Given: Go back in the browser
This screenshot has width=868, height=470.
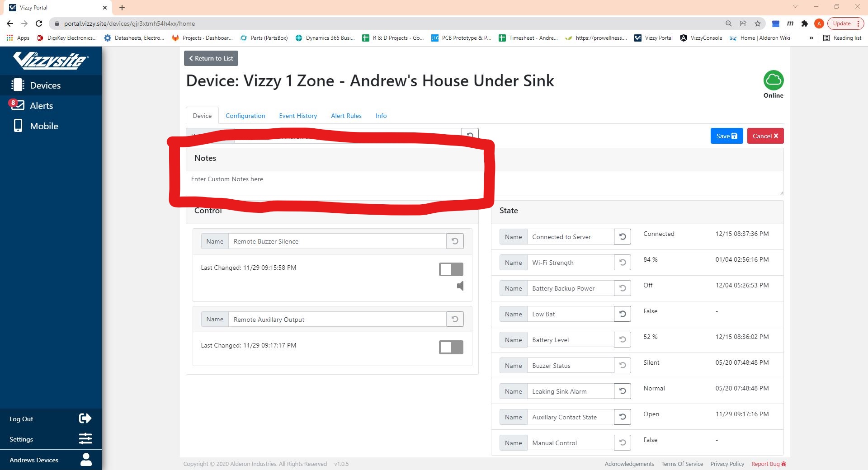Looking at the screenshot, I should tap(10, 23).
